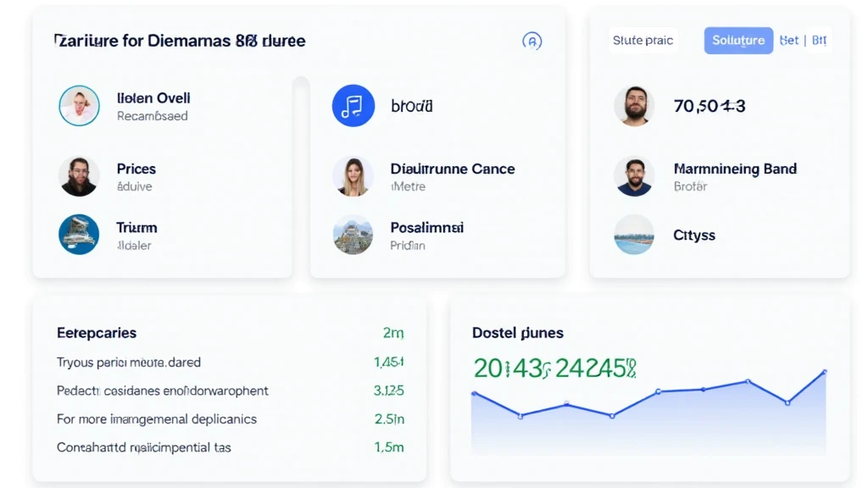Select the Triurm boat thumbnail
868x488 pixels.
79,235
